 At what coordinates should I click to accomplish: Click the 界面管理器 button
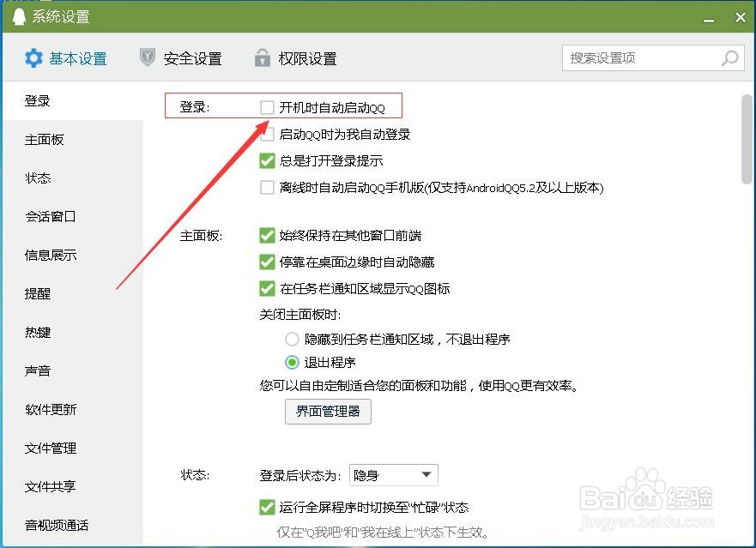coord(328,411)
